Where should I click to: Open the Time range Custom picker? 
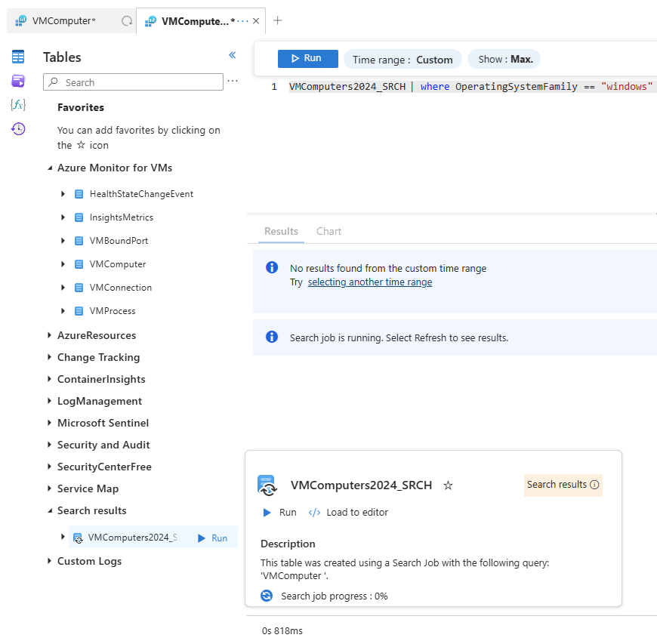coord(403,60)
